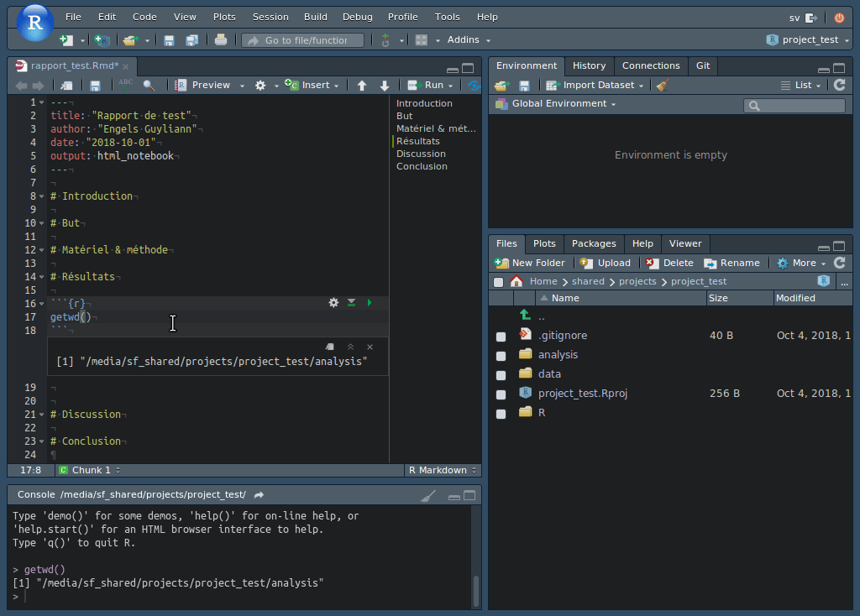Click the Rename button

pyautogui.click(x=732, y=263)
